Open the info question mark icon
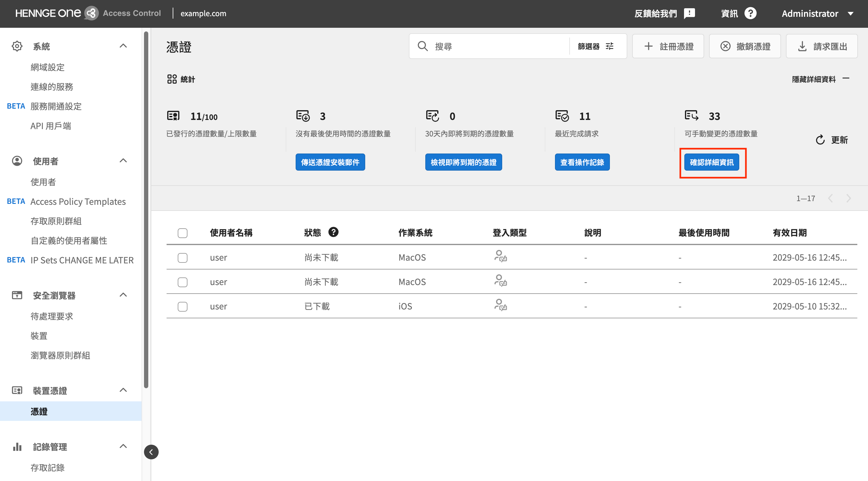Image resolution: width=868 pixels, height=481 pixels. pos(751,13)
